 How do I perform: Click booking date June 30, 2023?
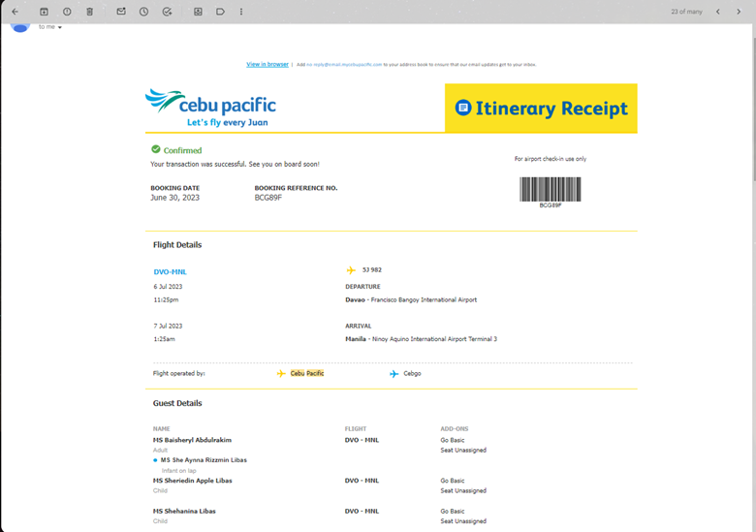pyautogui.click(x=175, y=198)
